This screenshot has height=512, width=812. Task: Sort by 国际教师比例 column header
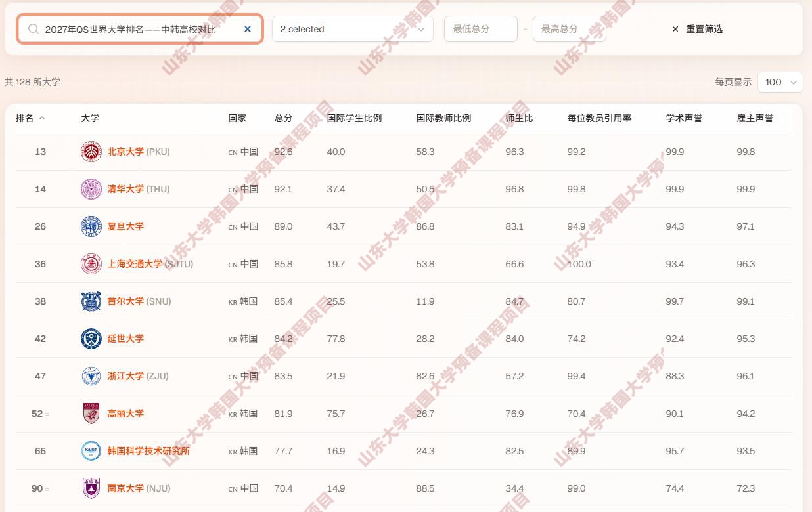443,118
